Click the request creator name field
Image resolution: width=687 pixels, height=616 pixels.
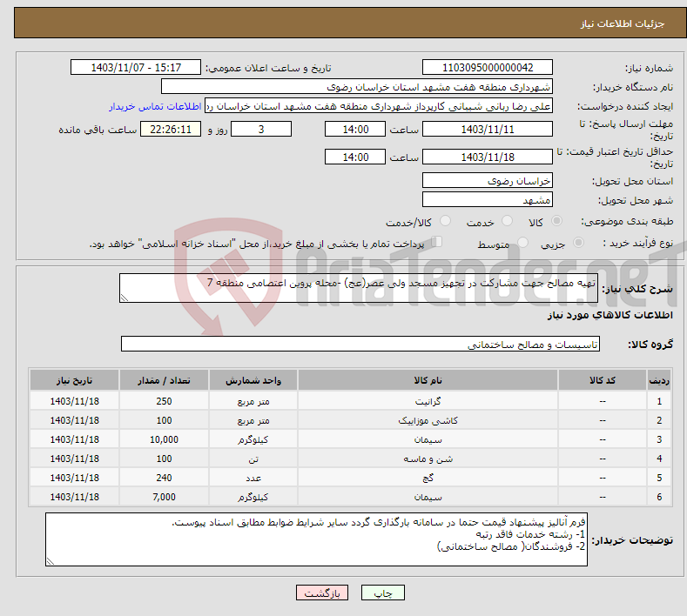pyautogui.click(x=379, y=106)
